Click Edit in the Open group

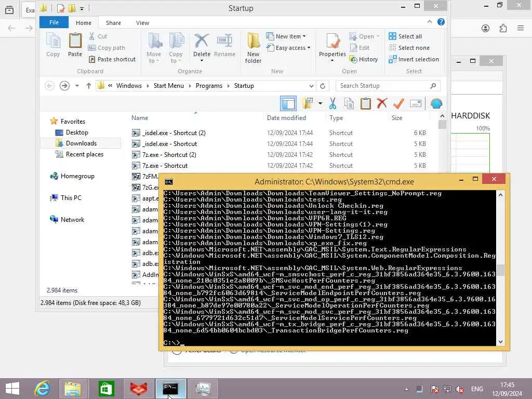tap(360, 48)
